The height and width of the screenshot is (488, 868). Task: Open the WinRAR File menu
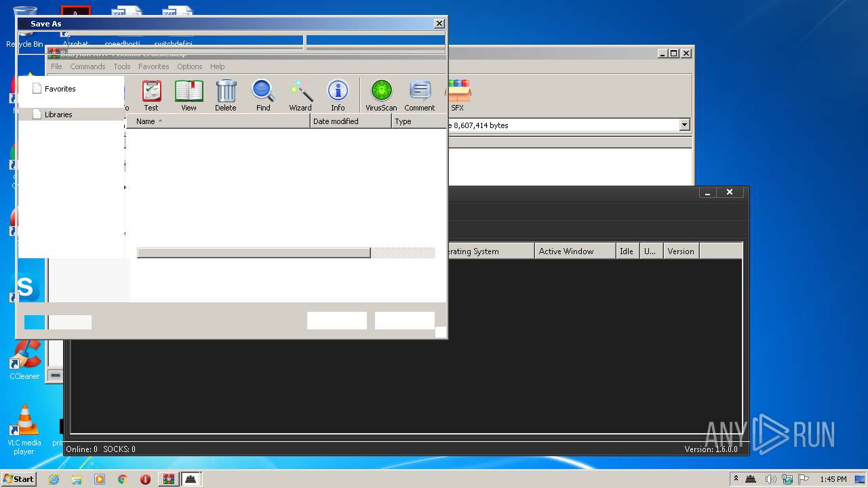coord(56,66)
